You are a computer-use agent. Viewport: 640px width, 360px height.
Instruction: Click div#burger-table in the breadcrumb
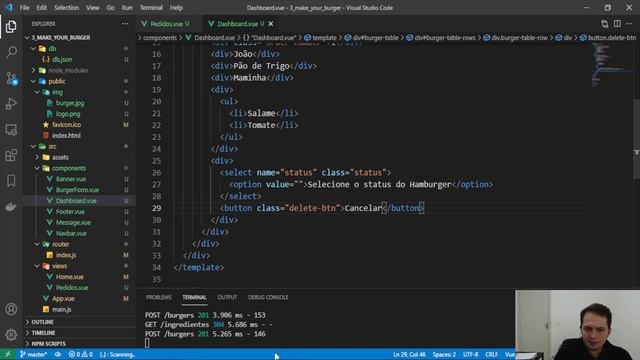[375, 38]
